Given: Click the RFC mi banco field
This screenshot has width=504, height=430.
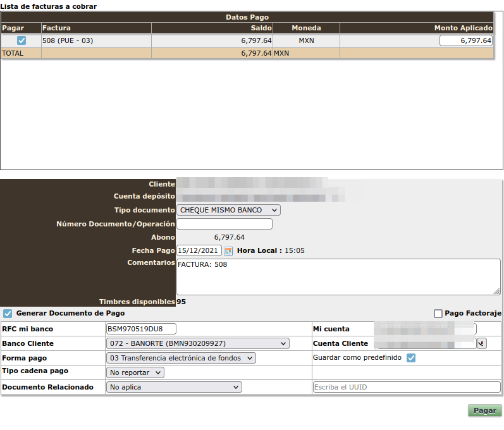Looking at the screenshot, I should [x=141, y=329].
